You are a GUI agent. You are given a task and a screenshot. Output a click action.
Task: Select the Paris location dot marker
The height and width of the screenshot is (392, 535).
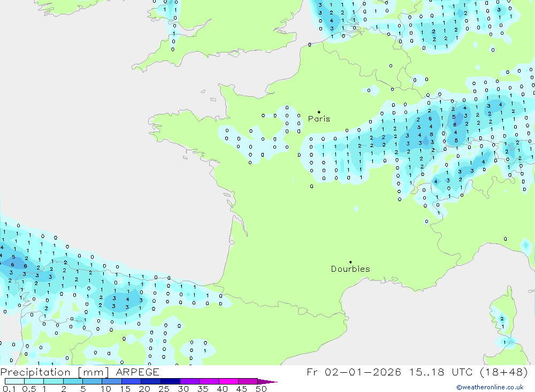click(319, 112)
